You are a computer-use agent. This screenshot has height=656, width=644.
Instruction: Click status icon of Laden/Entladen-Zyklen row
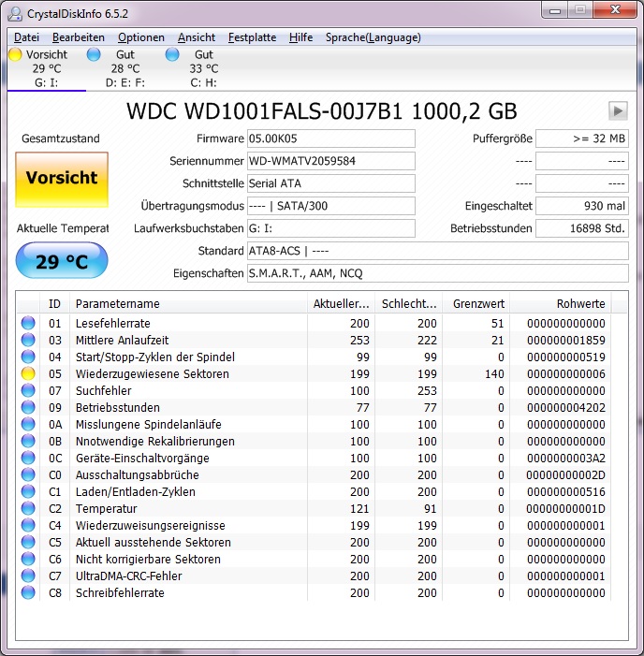28,491
